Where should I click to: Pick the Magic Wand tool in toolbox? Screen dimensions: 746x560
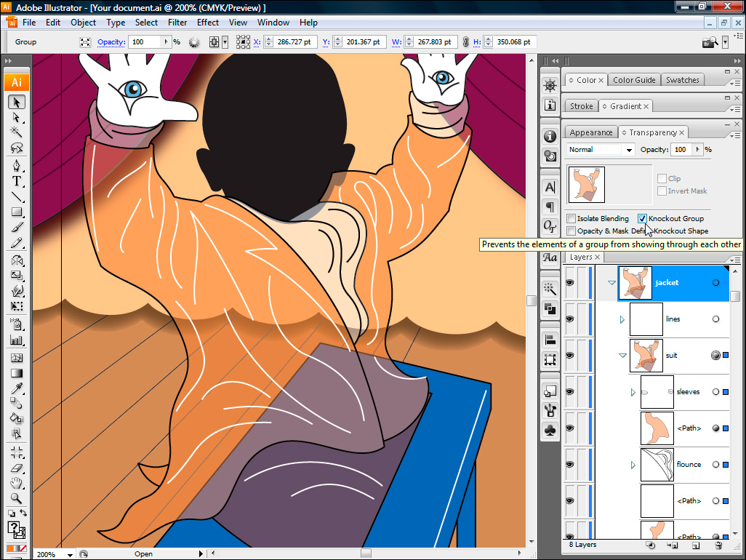[17, 132]
